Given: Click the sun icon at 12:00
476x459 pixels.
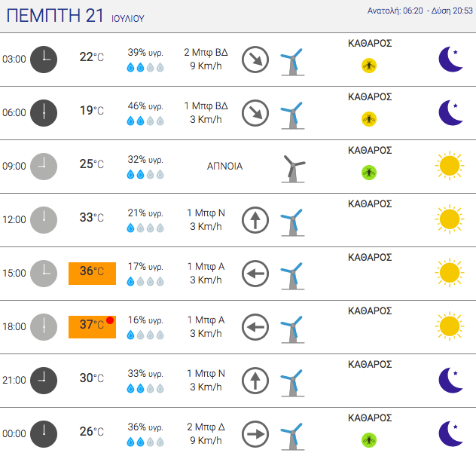Looking at the screenshot, I should click(450, 219).
